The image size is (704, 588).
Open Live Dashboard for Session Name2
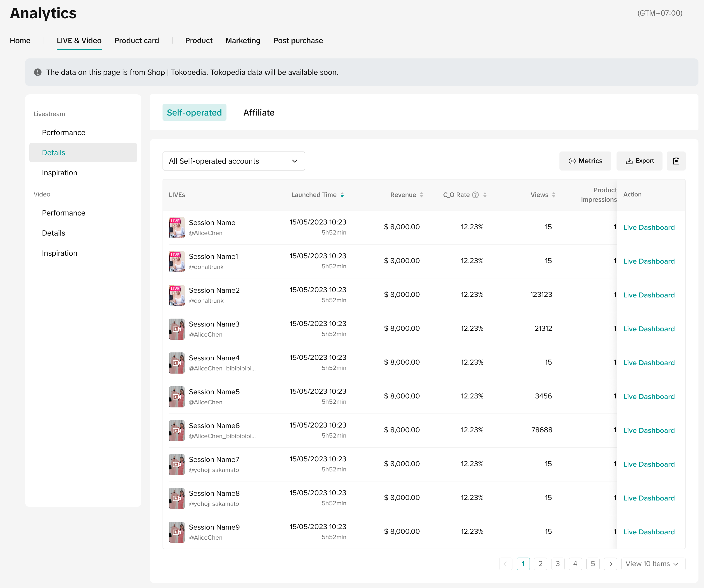point(649,295)
